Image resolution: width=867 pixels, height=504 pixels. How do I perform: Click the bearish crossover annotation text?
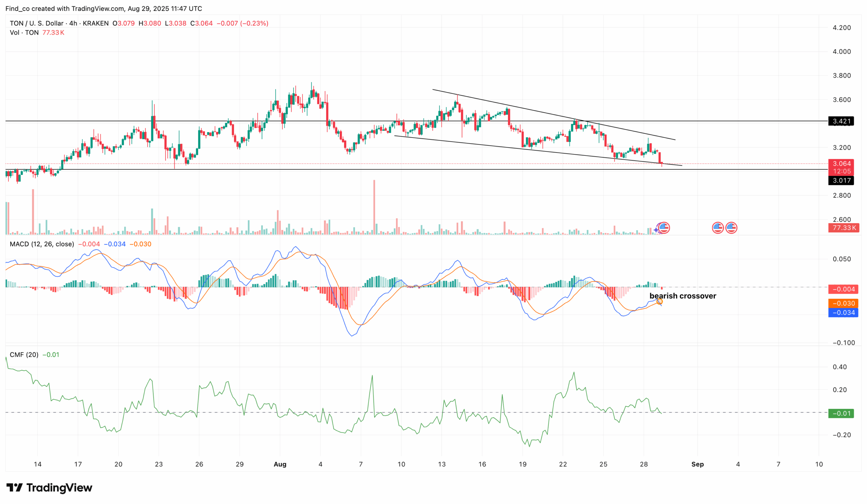(x=682, y=296)
